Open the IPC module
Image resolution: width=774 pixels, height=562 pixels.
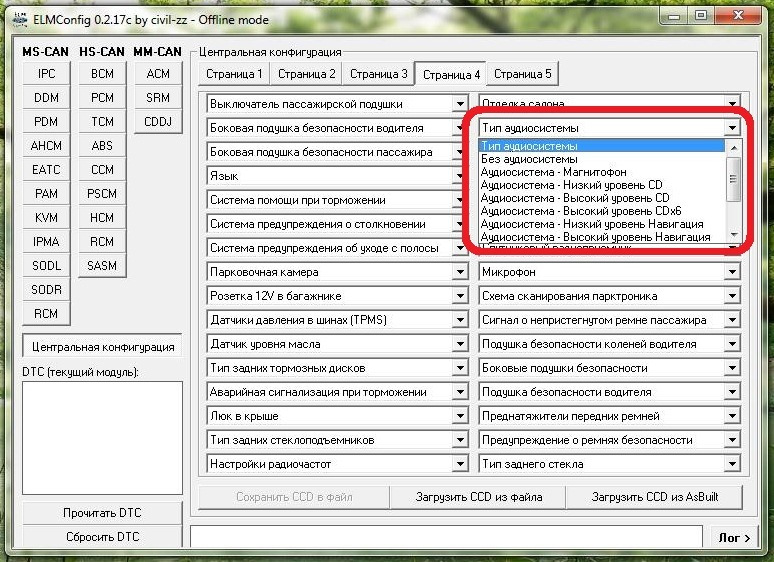point(46,74)
